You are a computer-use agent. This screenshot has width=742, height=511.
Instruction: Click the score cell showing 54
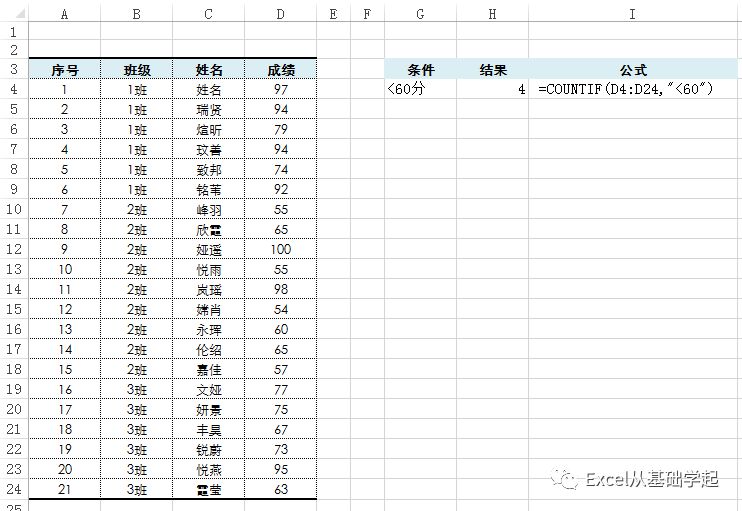tap(281, 309)
